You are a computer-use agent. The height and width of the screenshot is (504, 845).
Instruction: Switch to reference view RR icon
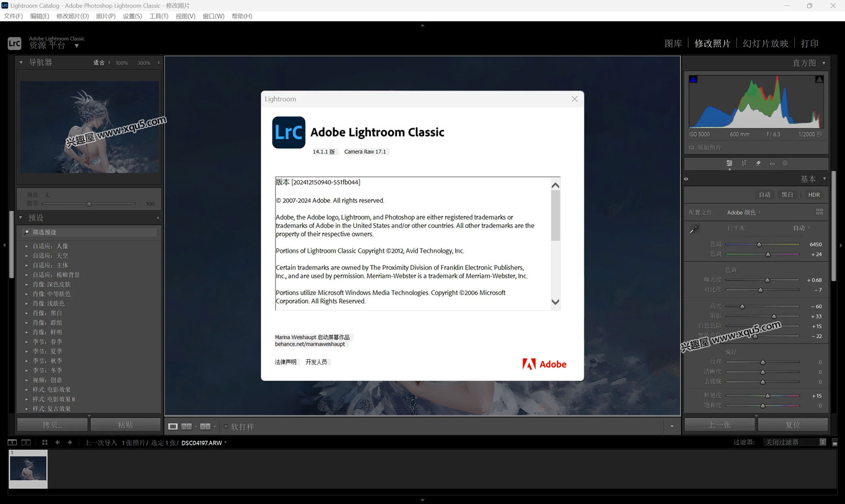pyautogui.click(x=186, y=426)
